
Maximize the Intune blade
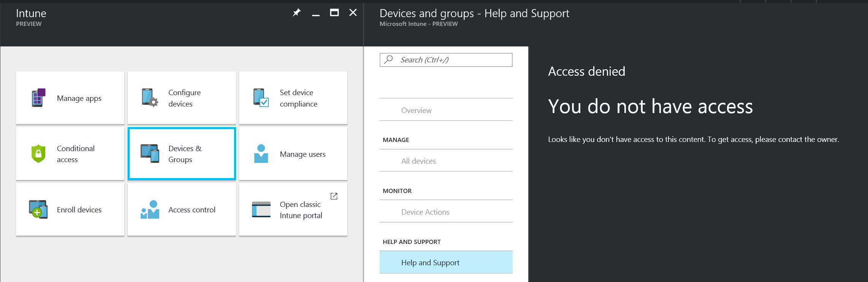(x=334, y=13)
